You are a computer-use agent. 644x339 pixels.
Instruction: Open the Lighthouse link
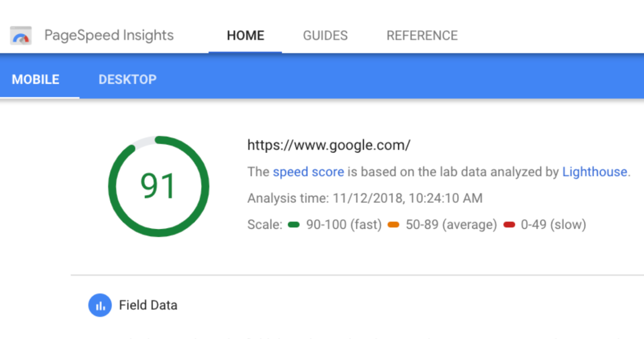click(595, 172)
